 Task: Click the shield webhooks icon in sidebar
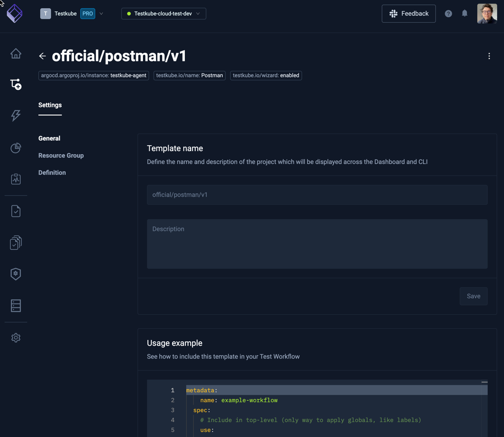16,274
